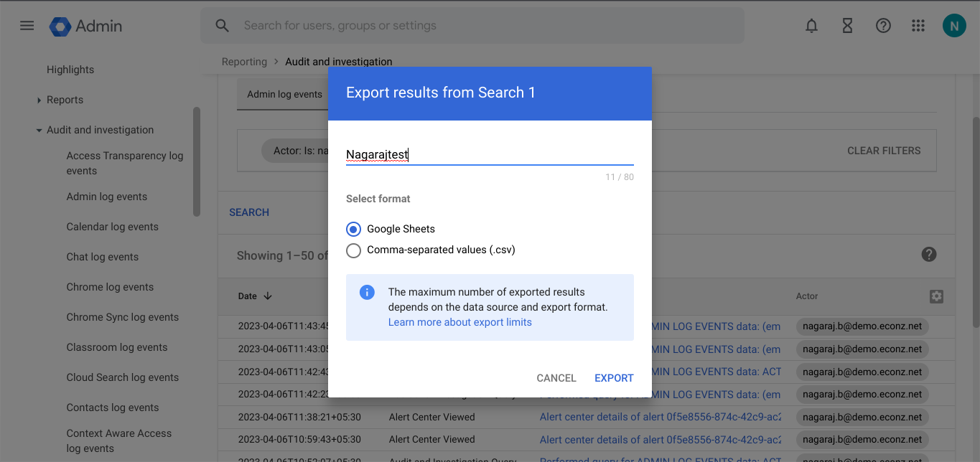Open Chrome Sync log events
This screenshot has height=462, width=980.
tap(123, 317)
